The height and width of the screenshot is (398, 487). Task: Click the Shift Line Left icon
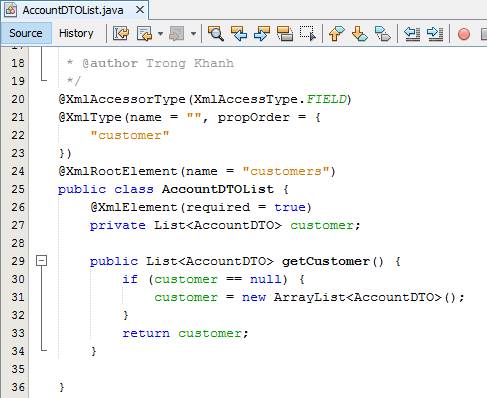click(x=412, y=33)
